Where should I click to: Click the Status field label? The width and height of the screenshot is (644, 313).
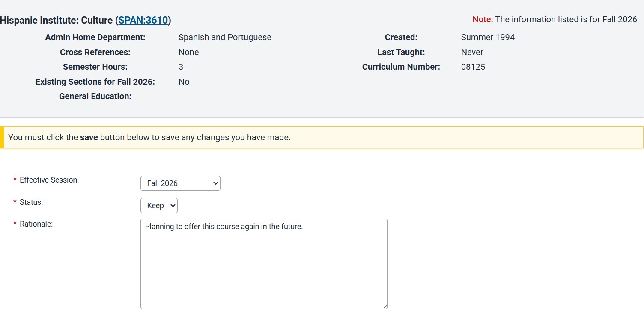pos(31,202)
